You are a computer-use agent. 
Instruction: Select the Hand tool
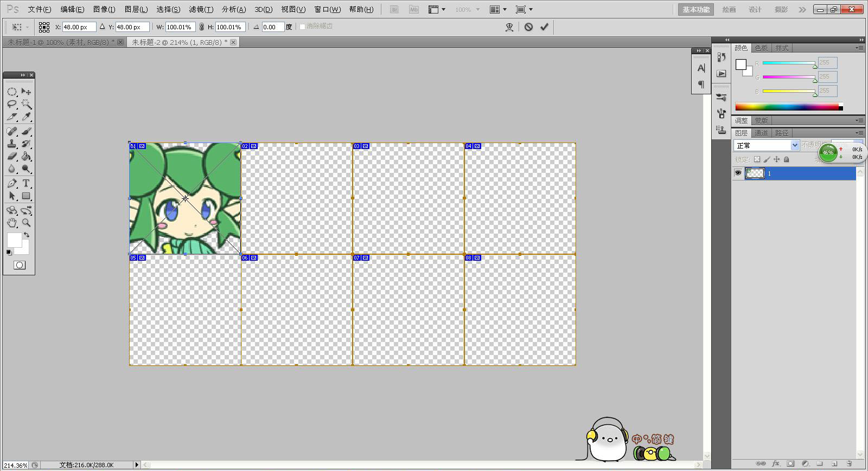[12, 223]
